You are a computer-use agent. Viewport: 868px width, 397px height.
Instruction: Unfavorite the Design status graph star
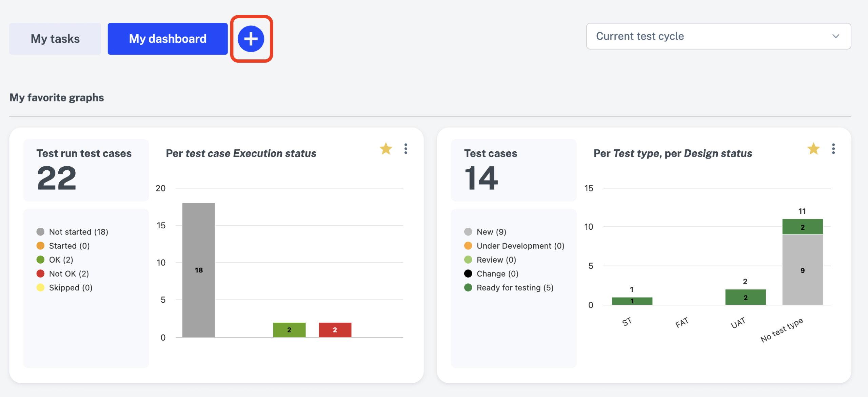pyautogui.click(x=813, y=149)
